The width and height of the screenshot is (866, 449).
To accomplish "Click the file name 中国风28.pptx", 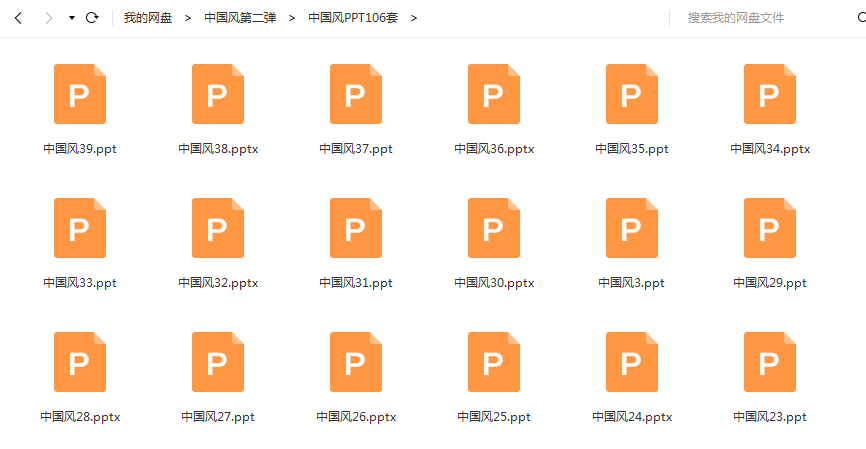I will click(x=80, y=417).
